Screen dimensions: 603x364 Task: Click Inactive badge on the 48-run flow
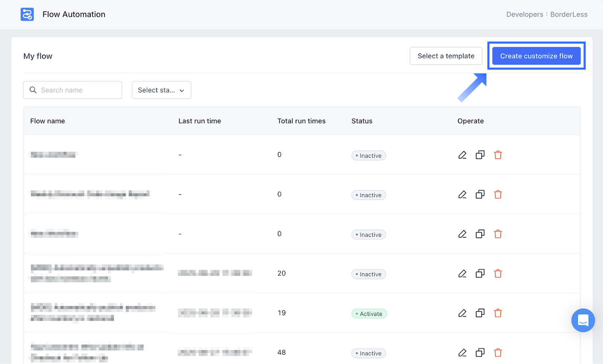(x=368, y=353)
